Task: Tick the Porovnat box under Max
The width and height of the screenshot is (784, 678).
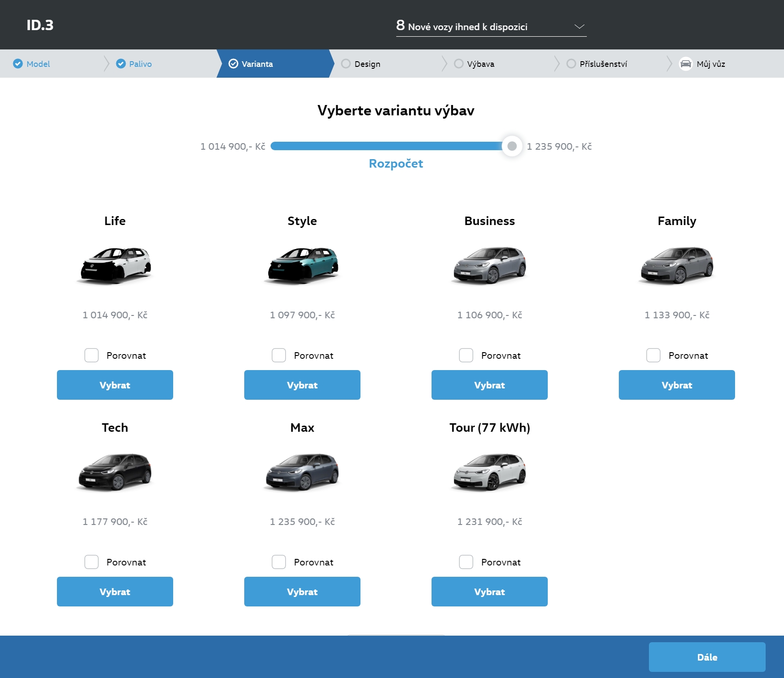Action: coord(279,562)
